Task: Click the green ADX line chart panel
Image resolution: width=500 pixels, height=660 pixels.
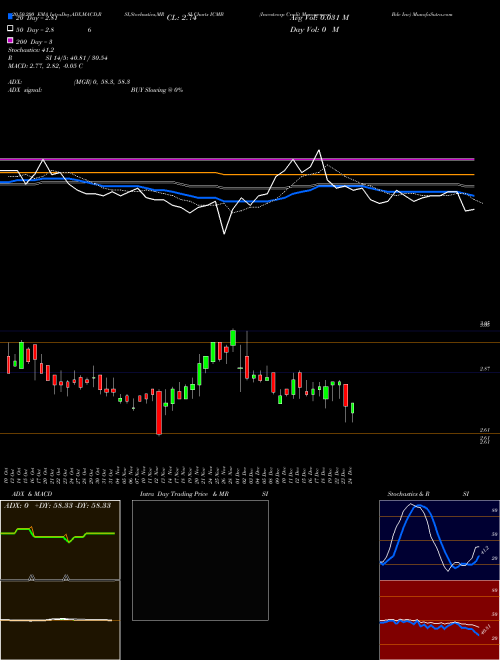Action: (60, 540)
